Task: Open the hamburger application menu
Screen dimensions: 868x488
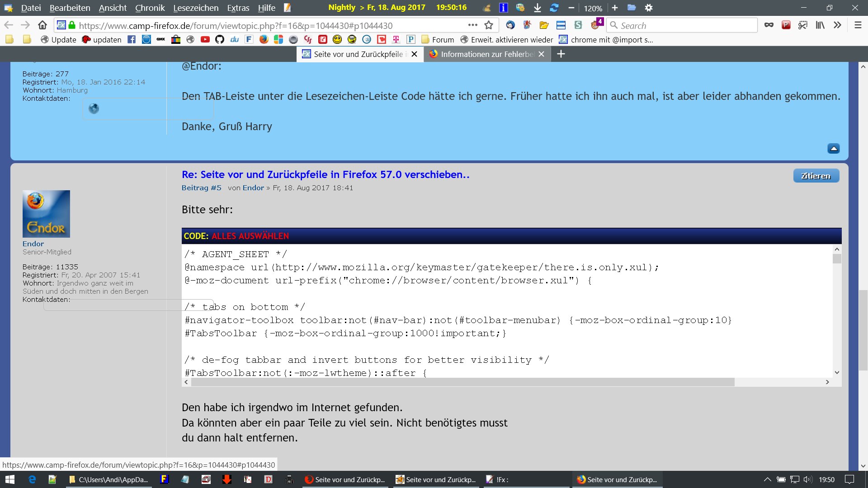Action: 858,25
